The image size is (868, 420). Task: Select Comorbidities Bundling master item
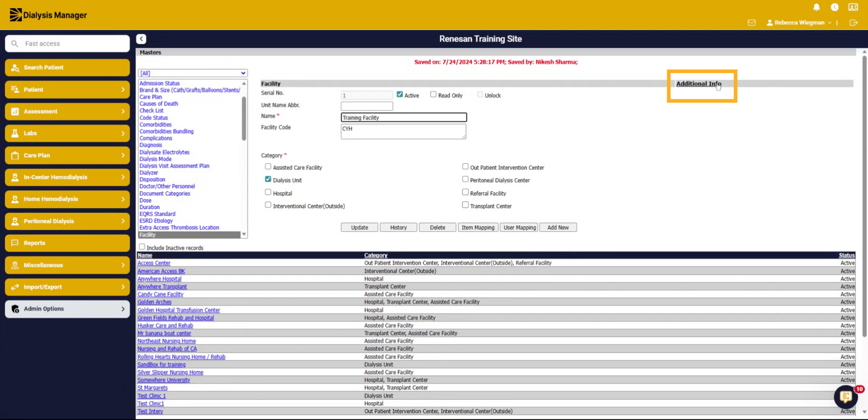pos(166,131)
